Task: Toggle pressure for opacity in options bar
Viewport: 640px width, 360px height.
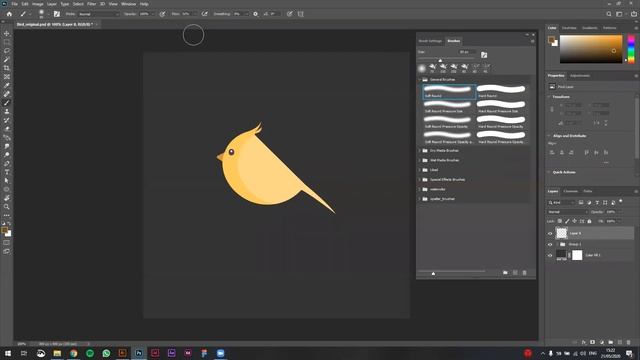Action: tap(162, 14)
